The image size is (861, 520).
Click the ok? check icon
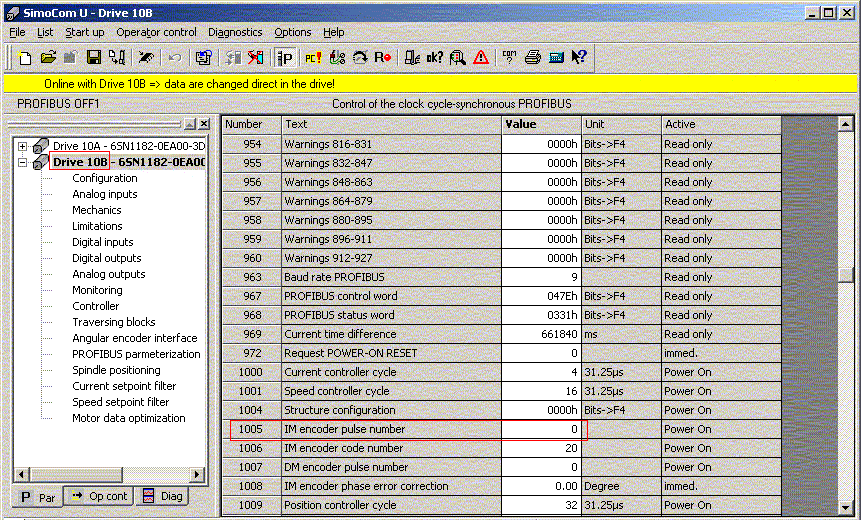435,57
